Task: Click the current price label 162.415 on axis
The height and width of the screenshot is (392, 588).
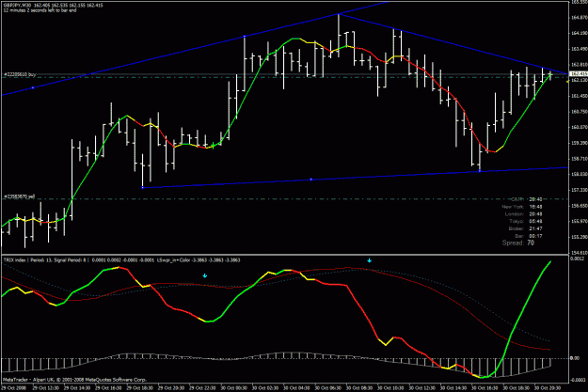Action: point(579,74)
